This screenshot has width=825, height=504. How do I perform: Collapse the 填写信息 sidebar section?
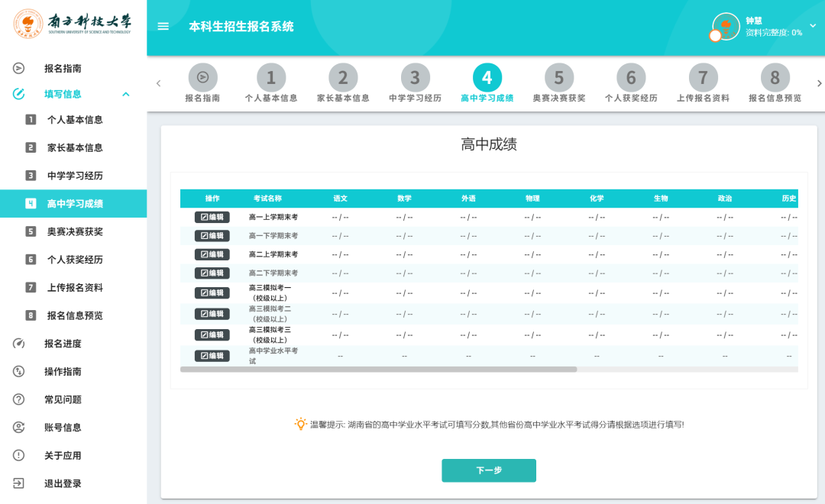coord(126,94)
